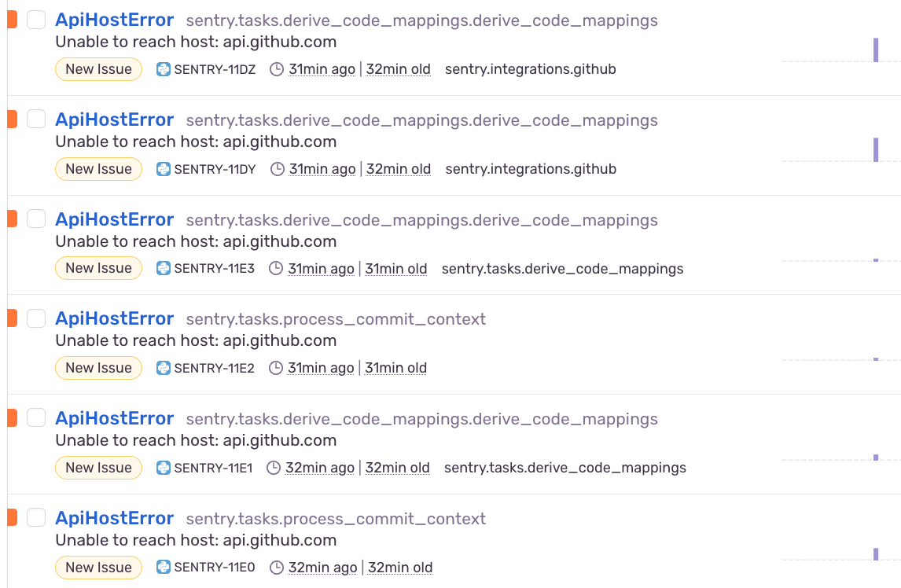Open the first ApiHostError issue title

(114, 19)
